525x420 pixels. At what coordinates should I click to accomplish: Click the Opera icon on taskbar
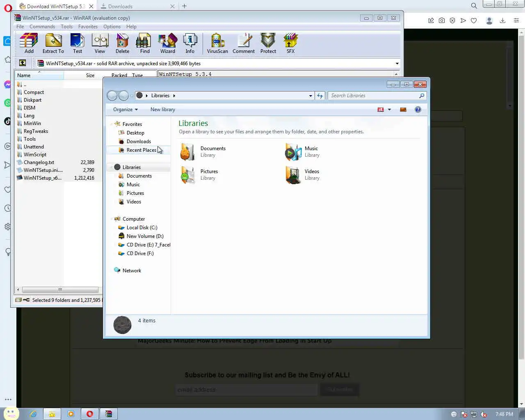point(90,414)
